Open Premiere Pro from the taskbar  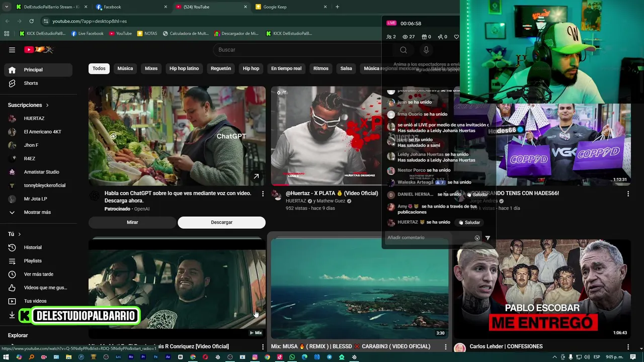(x=143, y=357)
